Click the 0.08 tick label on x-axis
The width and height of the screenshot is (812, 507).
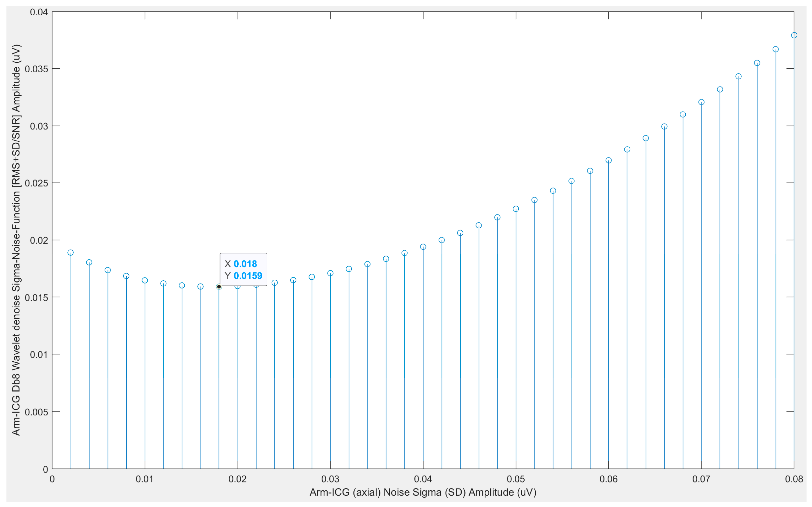tap(794, 479)
